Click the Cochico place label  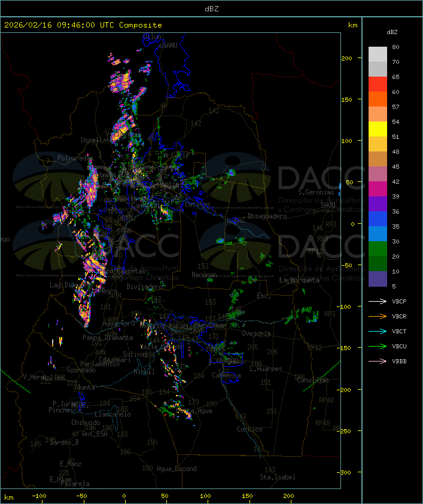[x=249, y=429]
